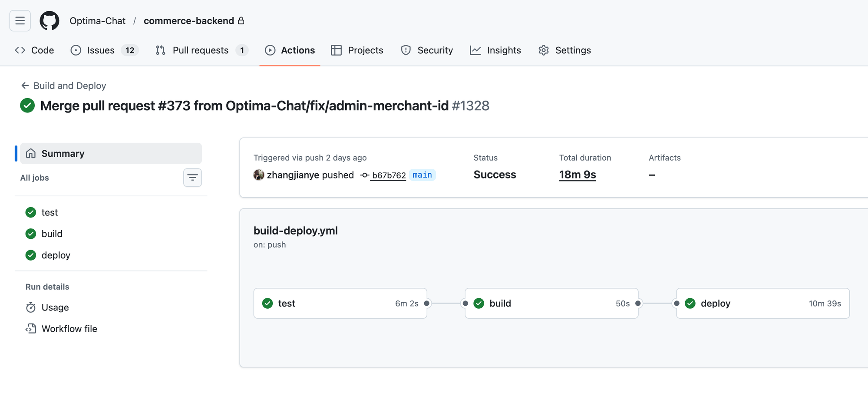Click the commit icon before b67b762
868x416 pixels.
click(x=365, y=175)
